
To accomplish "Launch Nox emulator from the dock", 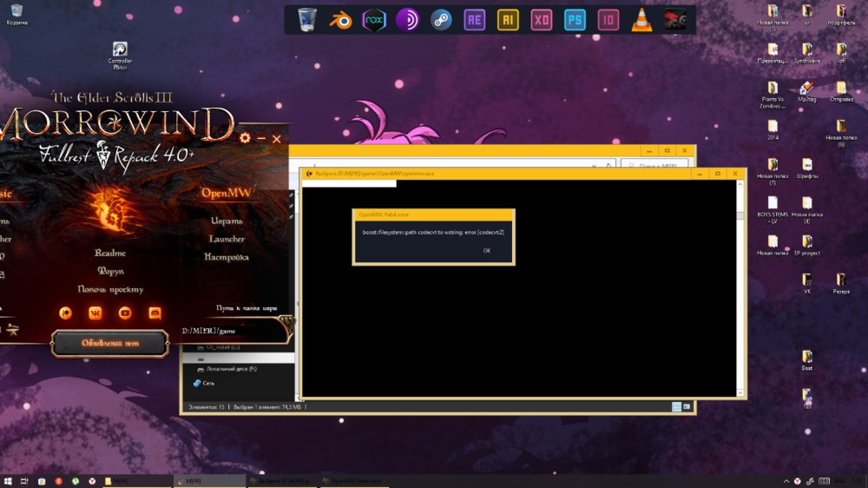I will tap(374, 20).
